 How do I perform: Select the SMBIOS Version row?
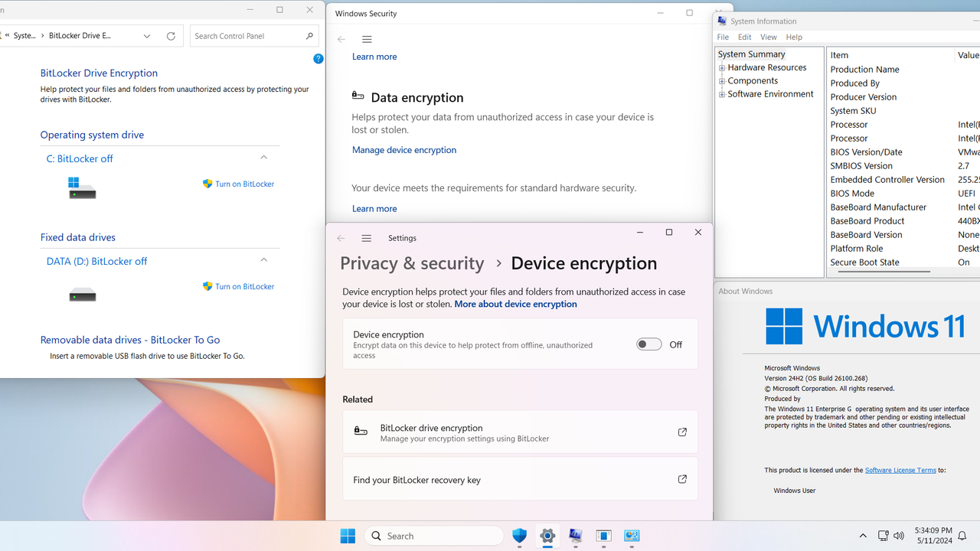[903, 166]
